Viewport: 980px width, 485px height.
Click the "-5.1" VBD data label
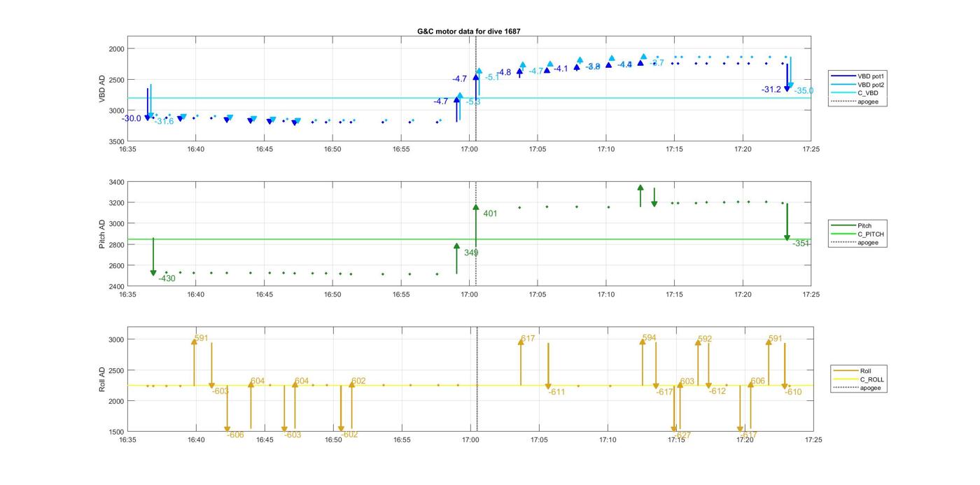(x=492, y=77)
